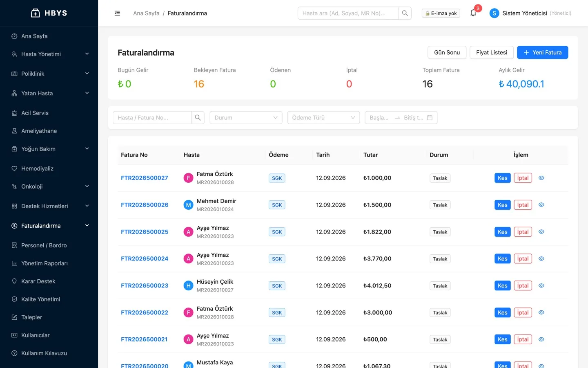Focus the Hasta / Fatura No search field
This screenshot has height=368, width=588.
(152, 118)
